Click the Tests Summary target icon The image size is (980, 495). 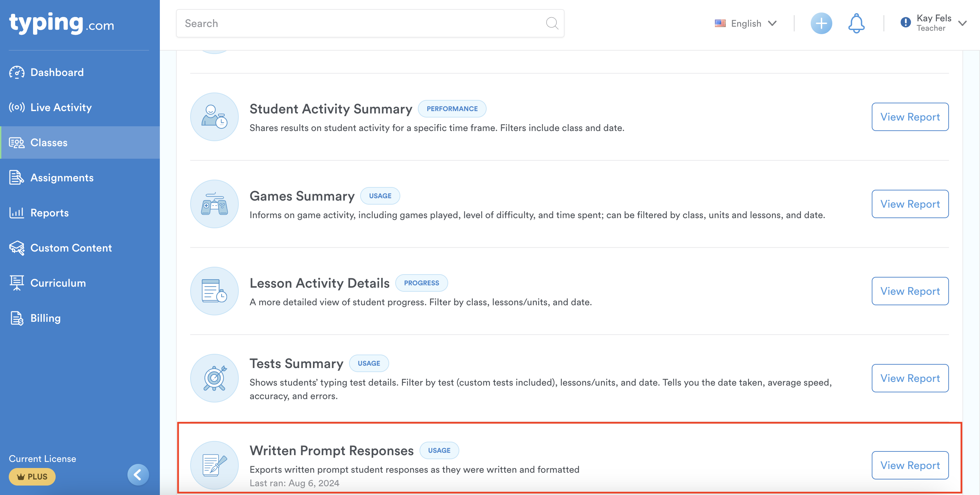tap(214, 378)
